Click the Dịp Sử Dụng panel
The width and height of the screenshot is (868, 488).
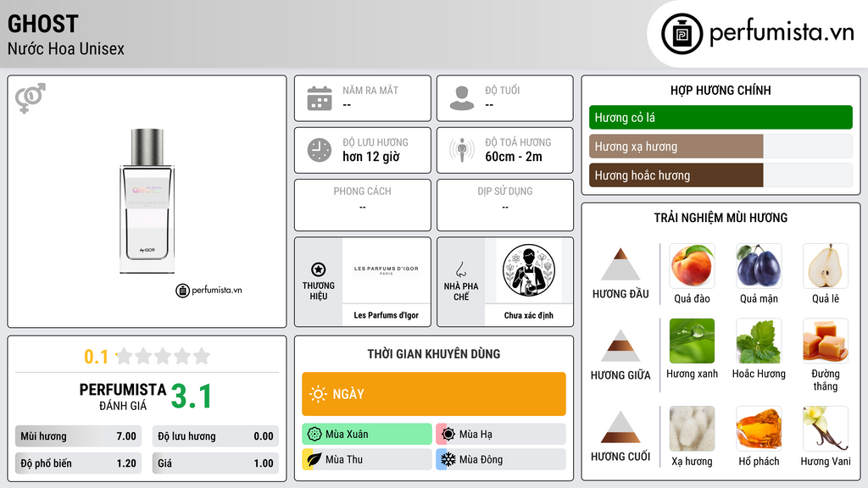coord(505,205)
